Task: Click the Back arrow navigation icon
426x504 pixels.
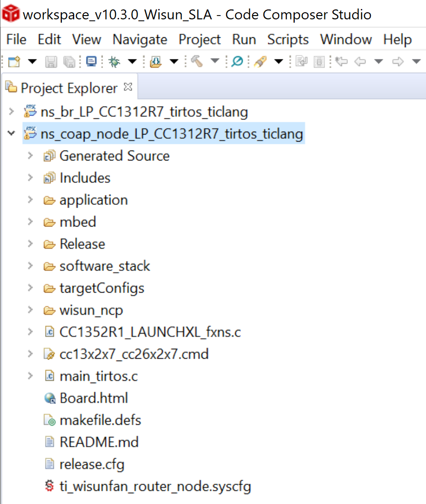Action: [360, 61]
